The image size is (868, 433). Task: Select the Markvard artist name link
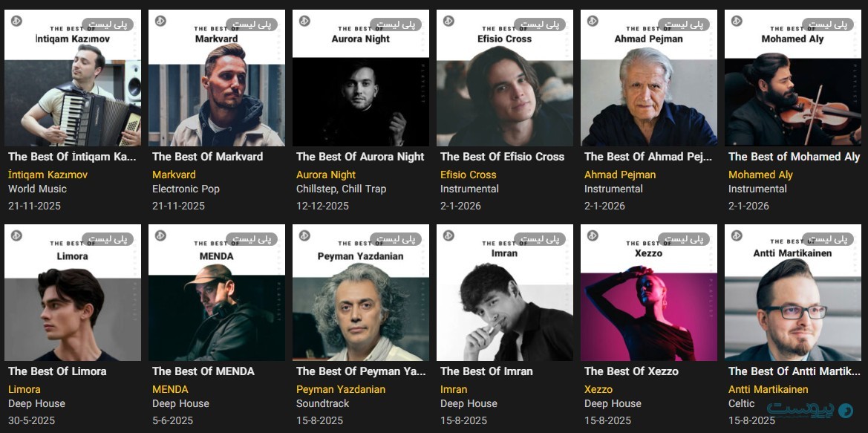click(174, 175)
